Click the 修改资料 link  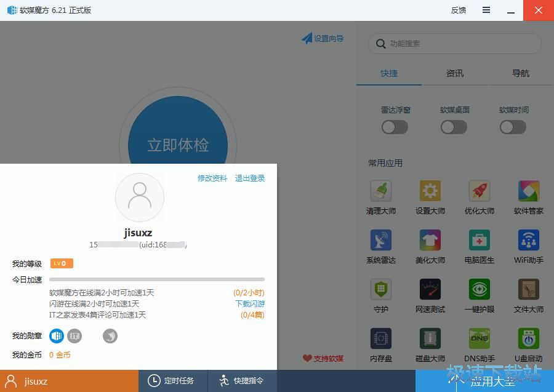212,178
